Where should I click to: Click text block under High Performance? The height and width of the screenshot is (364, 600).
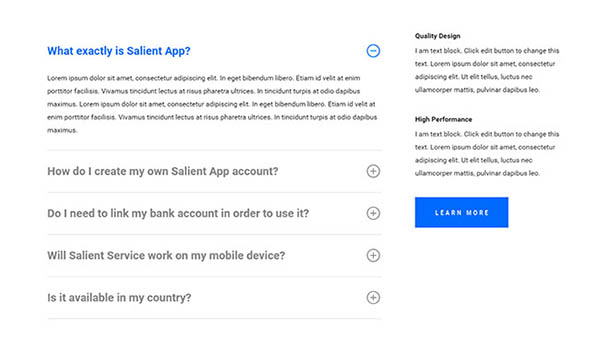pyautogui.click(x=487, y=154)
